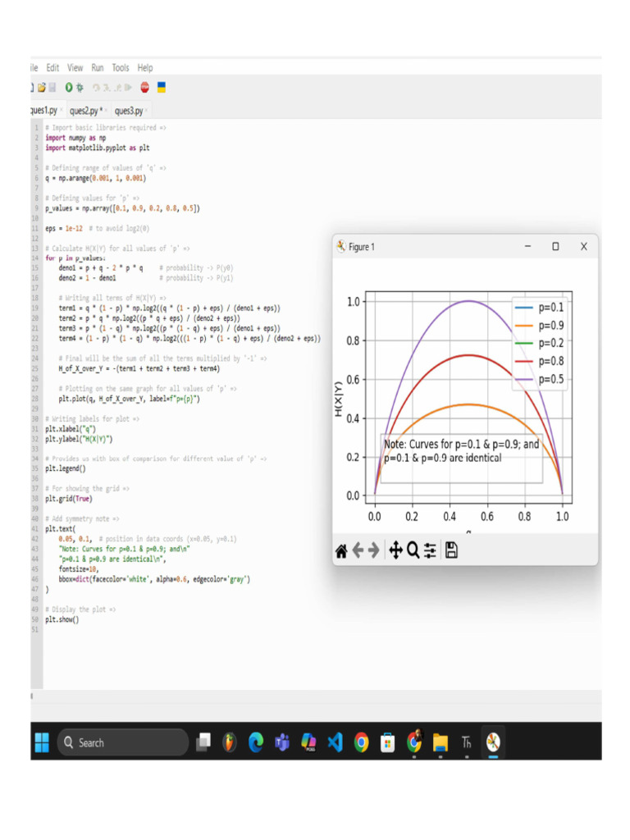Click the 'plt.legend()' line in the editor
Viewport: 630px width, 840px height.
click(x=66, y=468)
